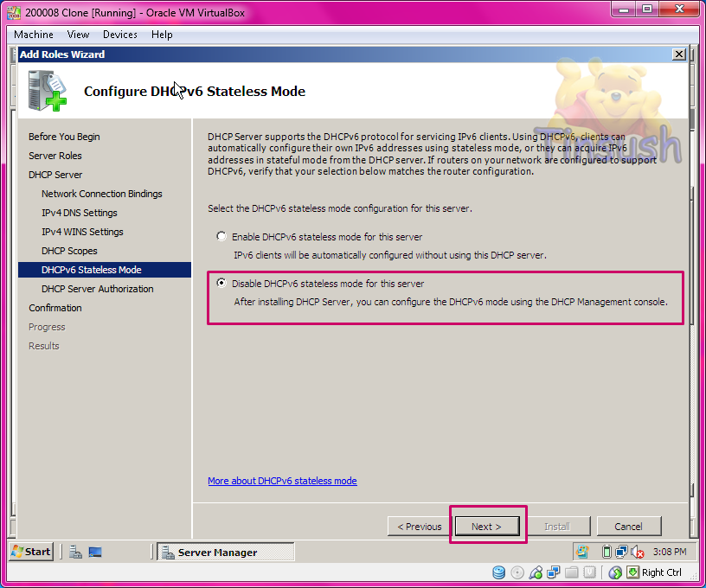
Task: Open the Devices menu
Action: click(119, 35)
